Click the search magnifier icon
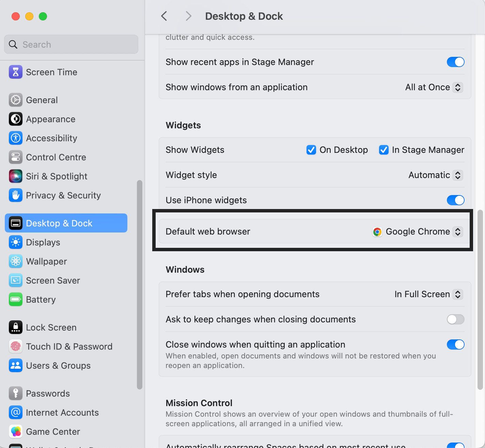This screenshot has height=448, width=485. point(13,45)
